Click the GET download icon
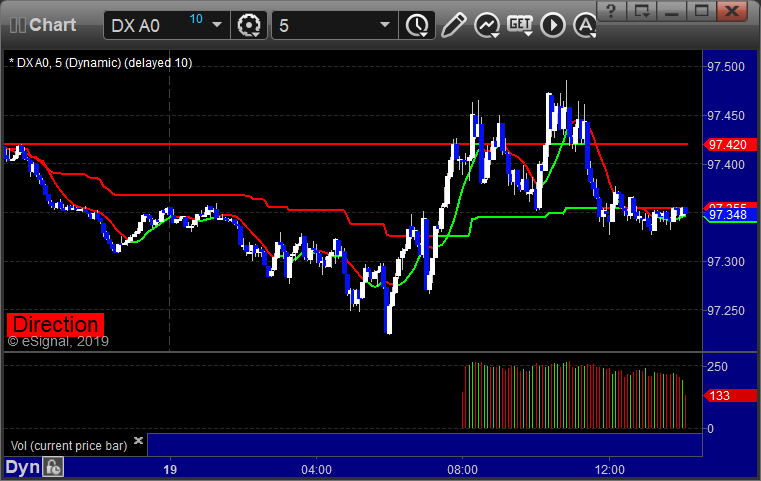 [520, 25]
